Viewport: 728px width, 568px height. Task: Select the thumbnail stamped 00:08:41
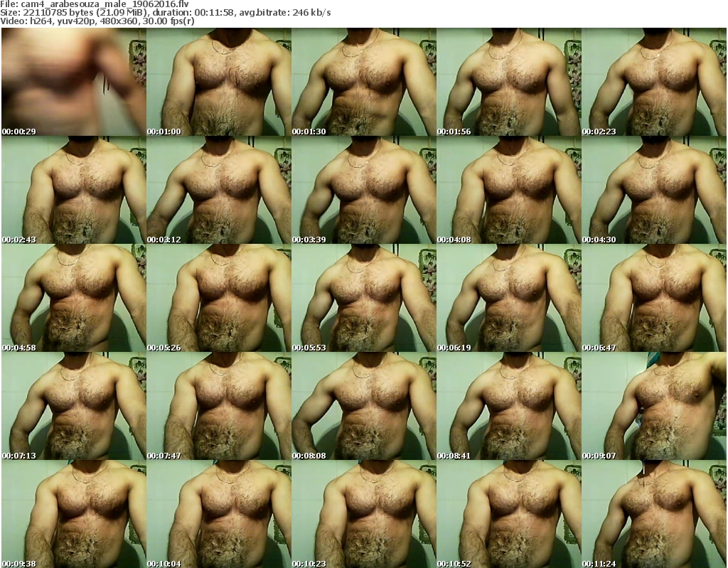coord(509,406)
